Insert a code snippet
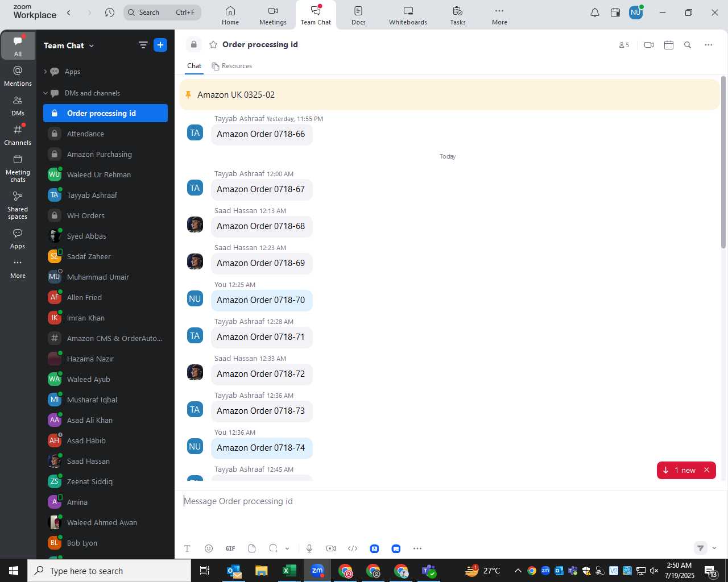Screen dimensions: 728x582 pyautogui.click(x=353, y=548)
